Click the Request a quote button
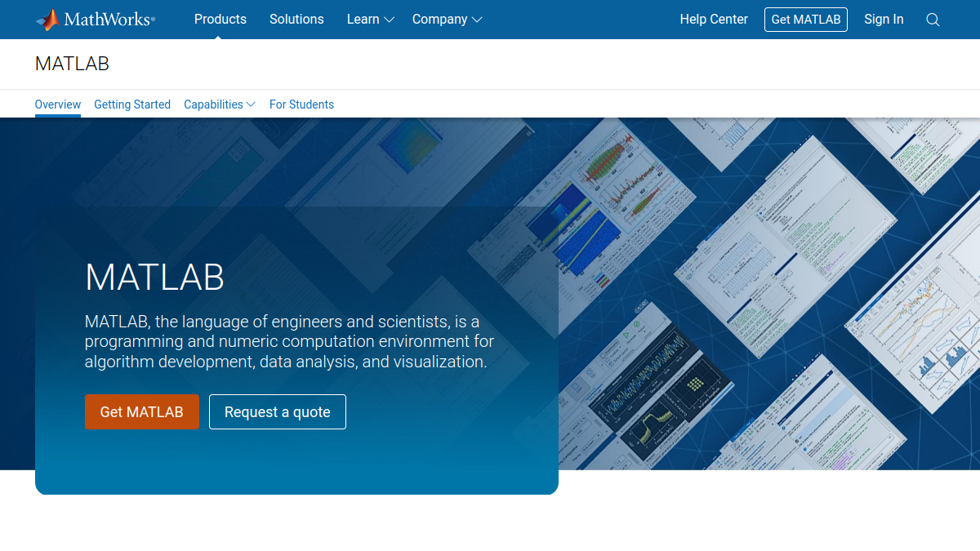This screenshot has height=551, width=980. point(278,412)
